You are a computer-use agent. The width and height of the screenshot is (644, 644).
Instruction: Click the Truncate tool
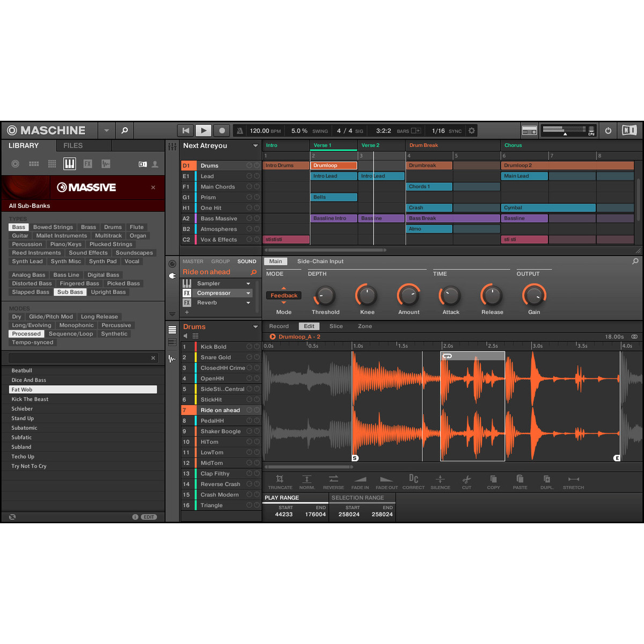[x=280, y=481]
